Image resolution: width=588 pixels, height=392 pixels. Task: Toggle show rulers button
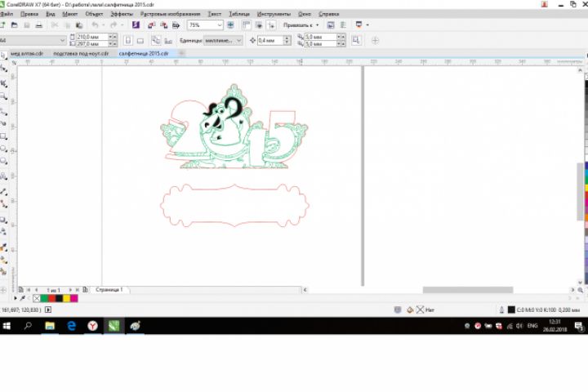pyautogui.click(x=247, y=25)
